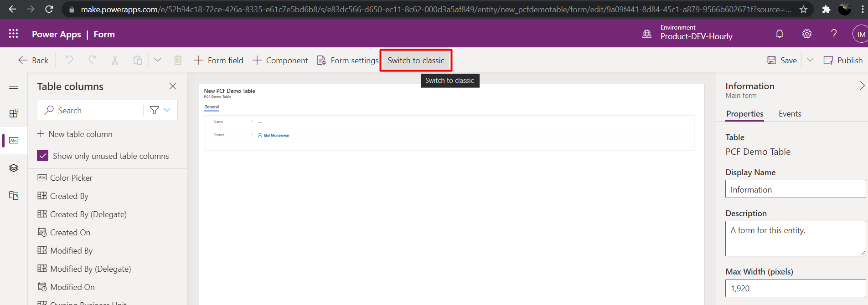Click the Display Name input field
Image resolution: width=868 pixels, height=305 pixels.
795,189
